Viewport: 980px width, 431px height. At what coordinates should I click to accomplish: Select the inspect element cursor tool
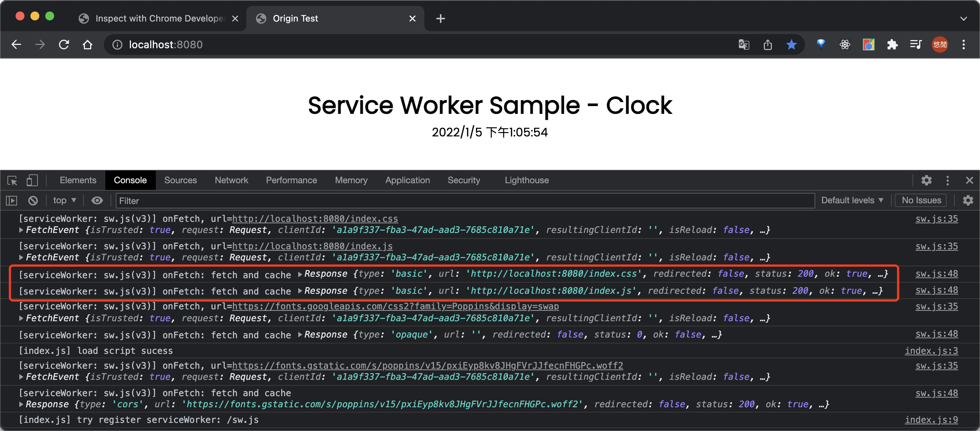[x=12, y=180]
